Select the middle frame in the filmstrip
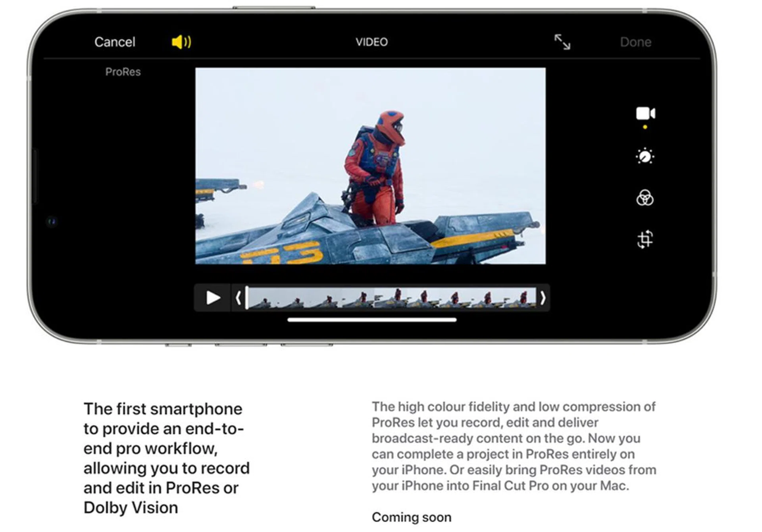762x532 pixels. tap(391, 298)
